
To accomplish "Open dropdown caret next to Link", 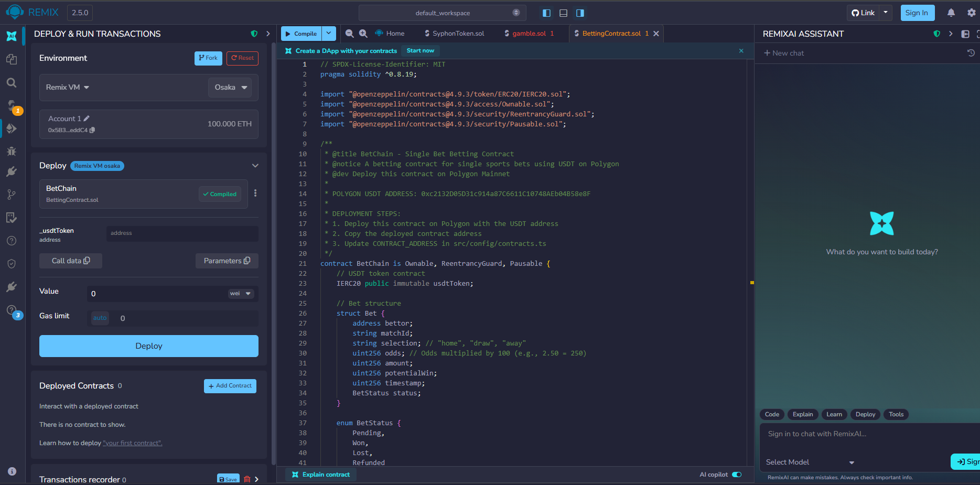I will point(886,13).
